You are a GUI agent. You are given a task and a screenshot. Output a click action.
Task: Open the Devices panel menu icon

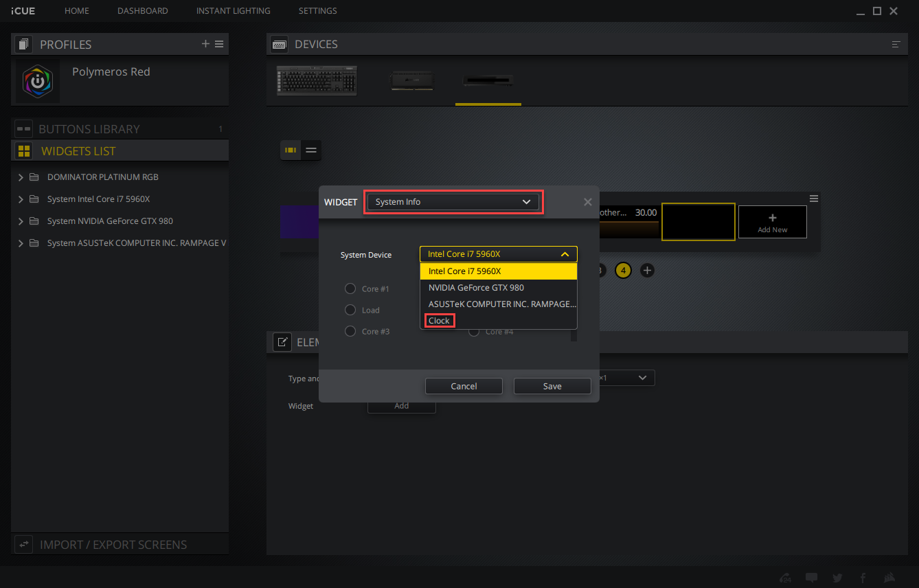coord(896,44)
